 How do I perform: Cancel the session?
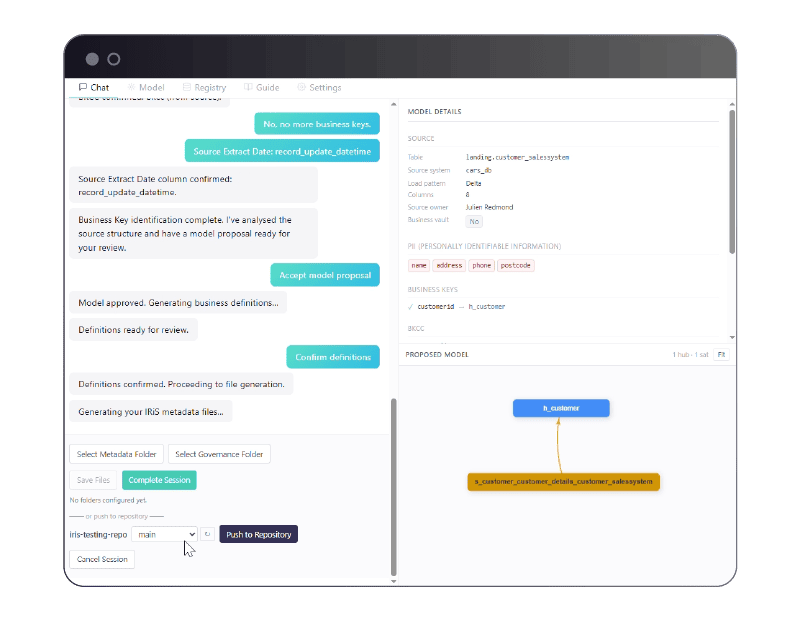pos(102,559)
